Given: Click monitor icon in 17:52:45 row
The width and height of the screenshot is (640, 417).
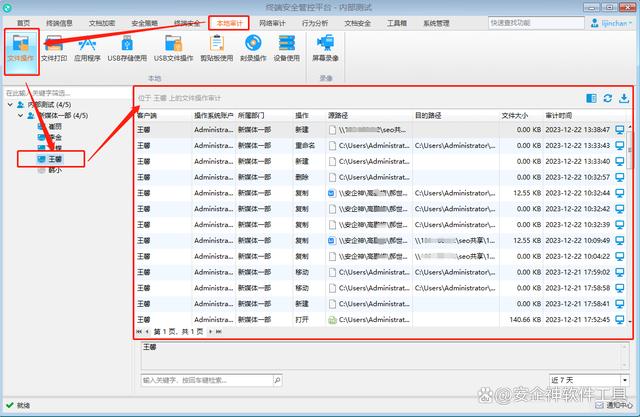Looking at the screenshot, I should coord(620,320).
